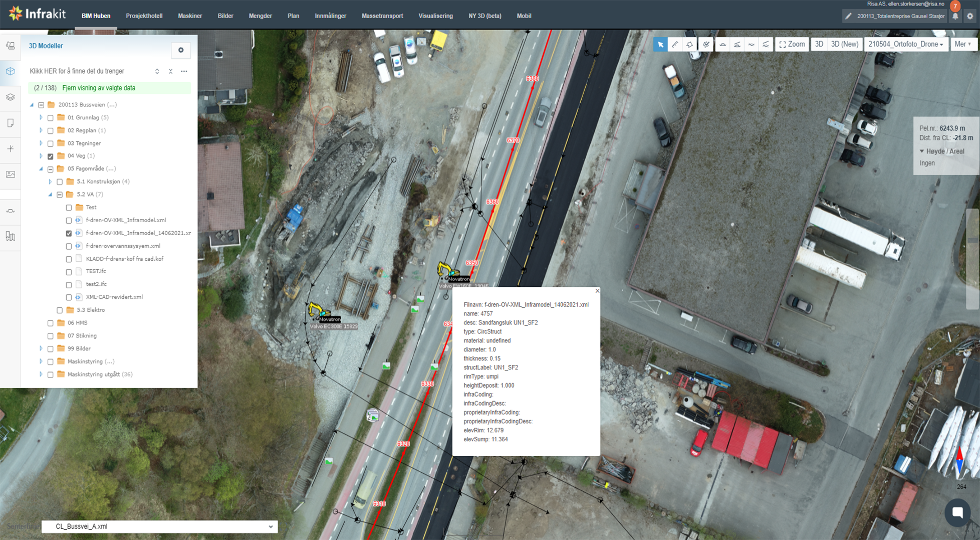Open the stacked layers sidebar icon
This screenshot has height=540, width=980.
click(x=11, y=97)
